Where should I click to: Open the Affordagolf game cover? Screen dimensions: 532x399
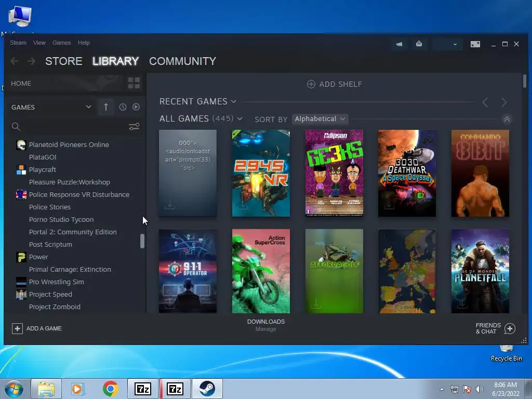click(x=334, y=271)
